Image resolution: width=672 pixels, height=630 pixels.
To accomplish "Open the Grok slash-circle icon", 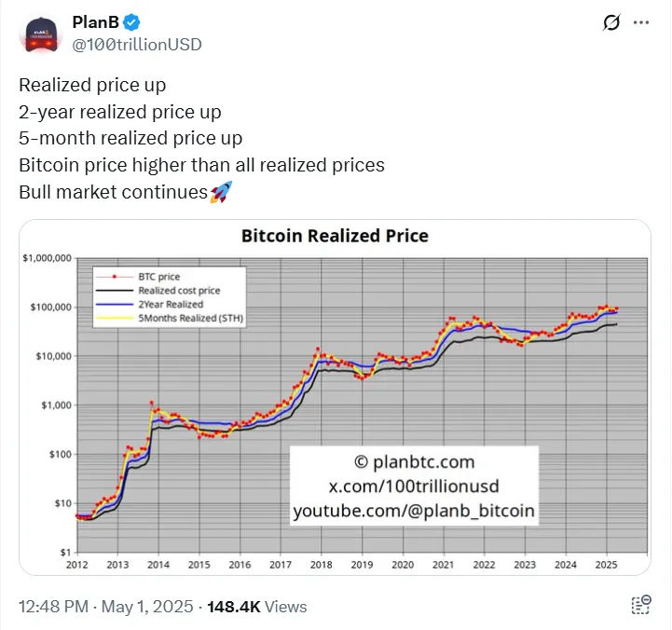I will coord(611,22).
